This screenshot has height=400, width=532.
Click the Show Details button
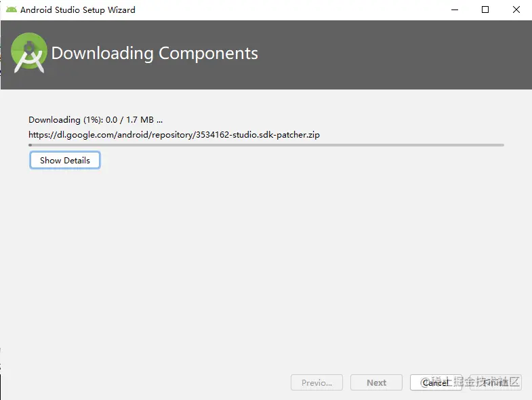[65, 160]
